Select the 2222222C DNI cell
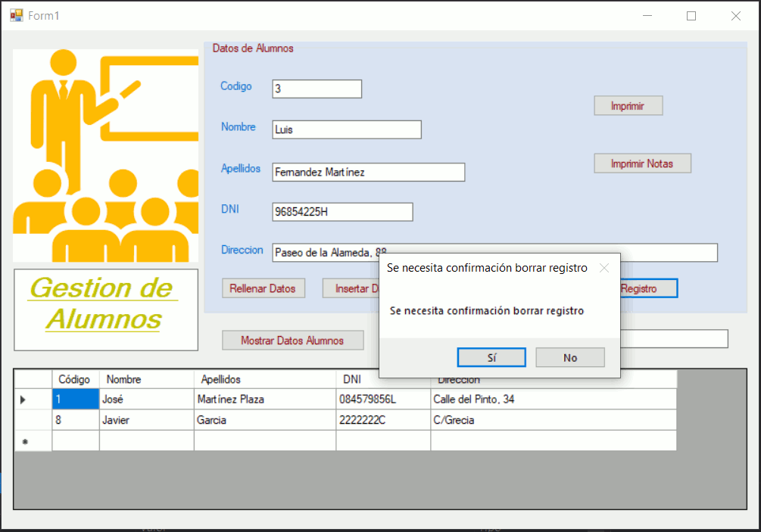Screen dimensions: 761x532 pyautogui.click(x=383, y=420)
